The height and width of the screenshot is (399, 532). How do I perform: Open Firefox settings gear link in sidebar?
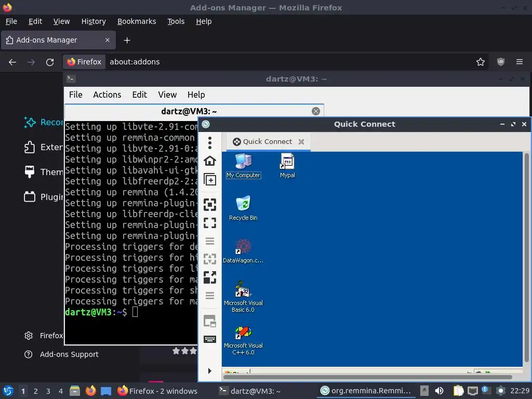point(44,336)
